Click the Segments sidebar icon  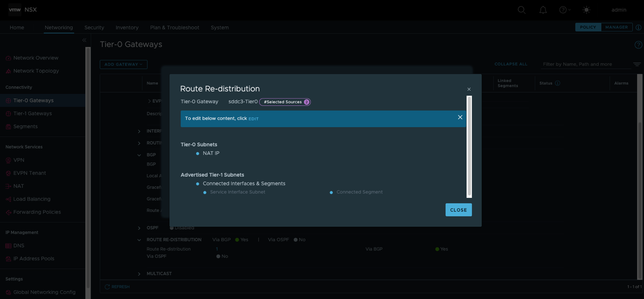[8, 126]
